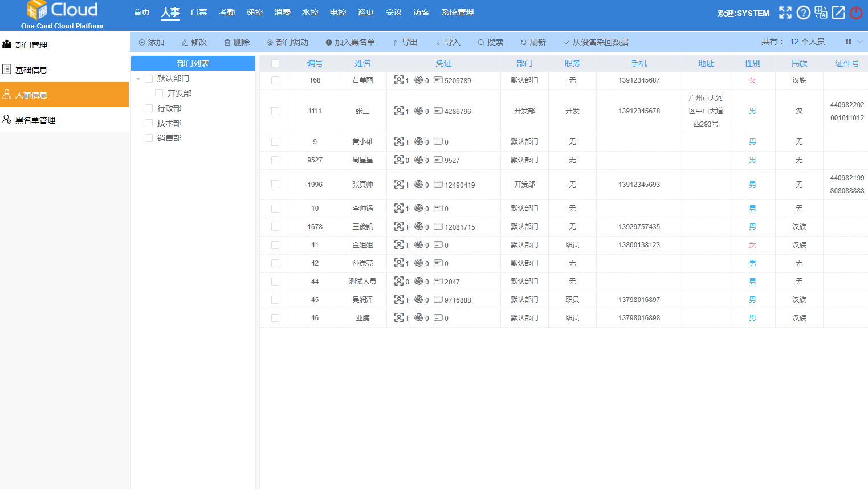
Task: Click the language translation icon
Action: click(821, 13)
